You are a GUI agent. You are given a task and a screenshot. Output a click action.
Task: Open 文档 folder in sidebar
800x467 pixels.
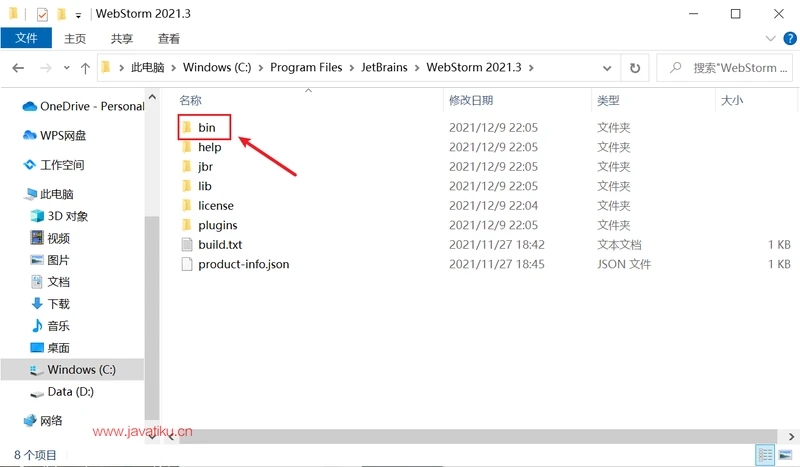point(50,282)
